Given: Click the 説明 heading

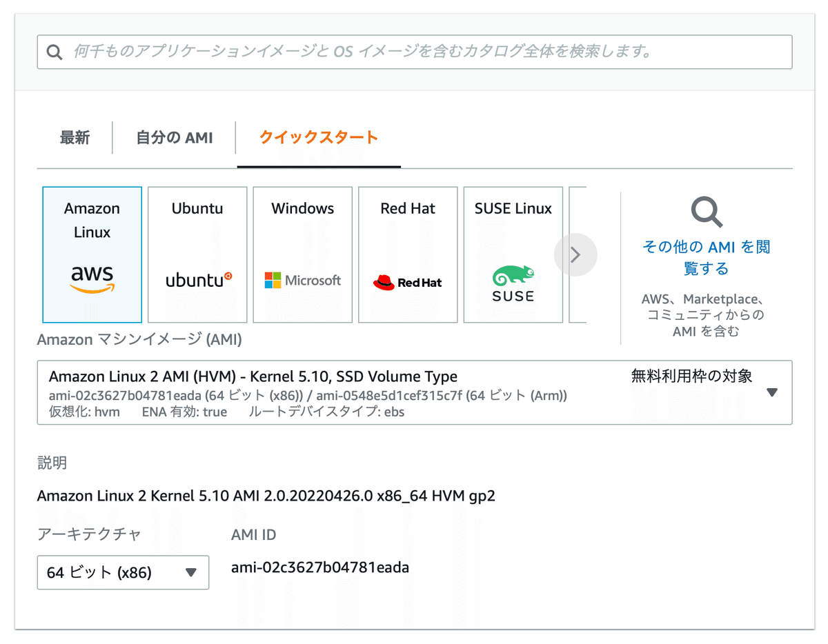Looking at the screenshot, I should [x=52, y=462].
